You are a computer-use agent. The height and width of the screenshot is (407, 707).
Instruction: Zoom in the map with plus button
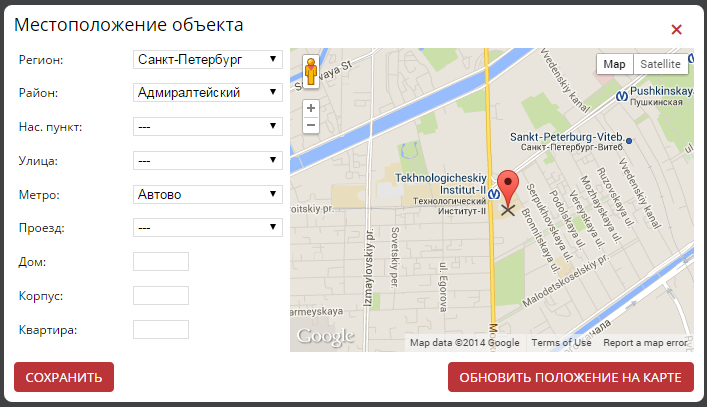pyautogui.click(x=311, y=107)
